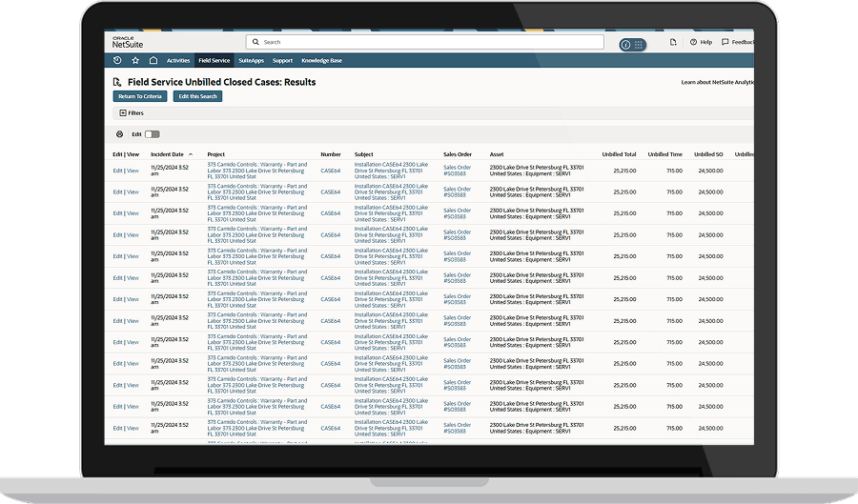Sort by the Sales Order column header

458,154
